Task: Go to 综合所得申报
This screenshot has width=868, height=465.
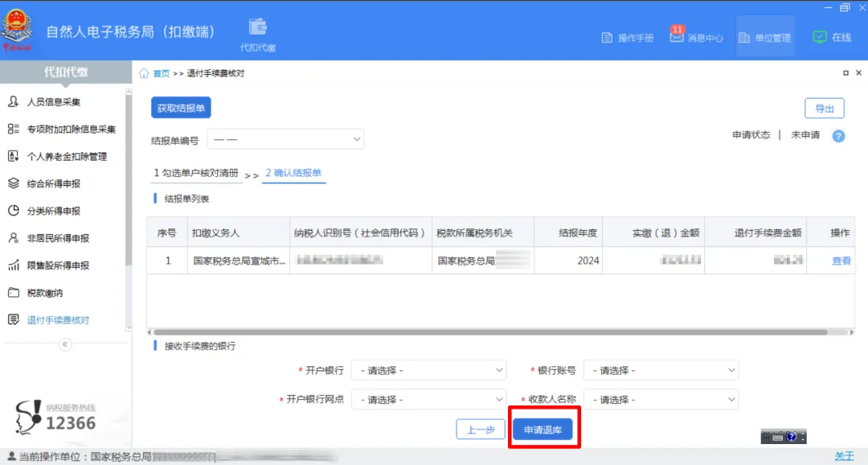Action: tap(56, 183)
